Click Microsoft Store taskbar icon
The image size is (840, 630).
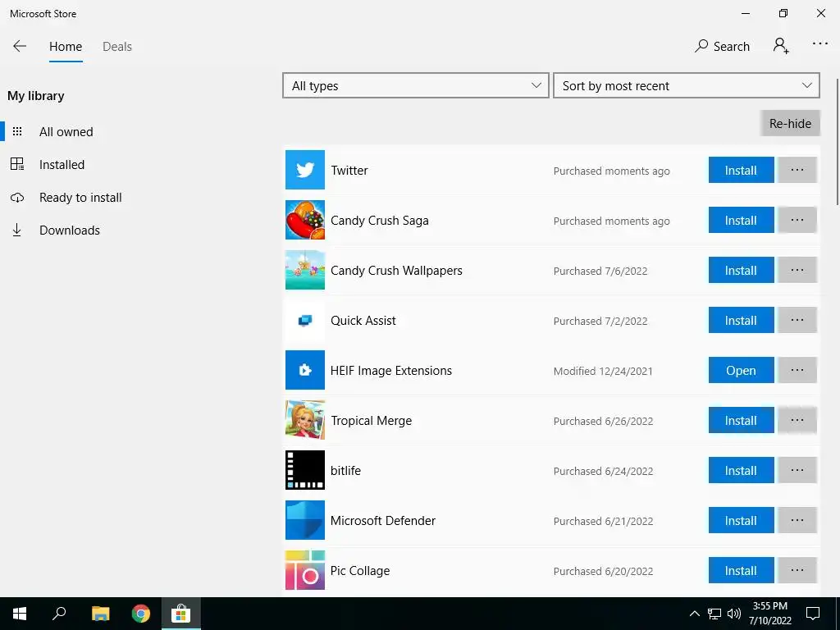(181, 614)
